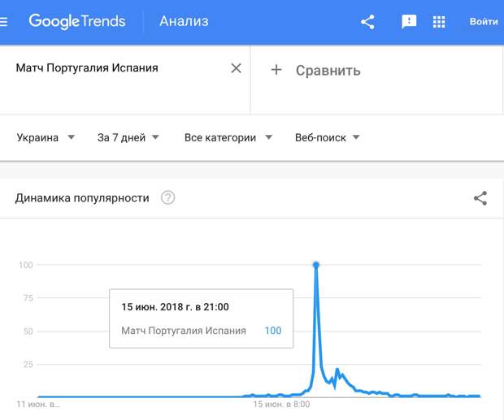Expand the Украина region dropdown
The width and height of the screenshot is (504, 420).
(x=46, y=138)
